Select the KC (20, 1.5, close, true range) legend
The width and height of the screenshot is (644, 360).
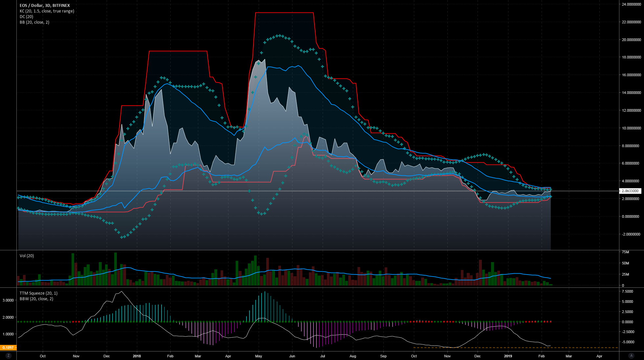point(47,11)
